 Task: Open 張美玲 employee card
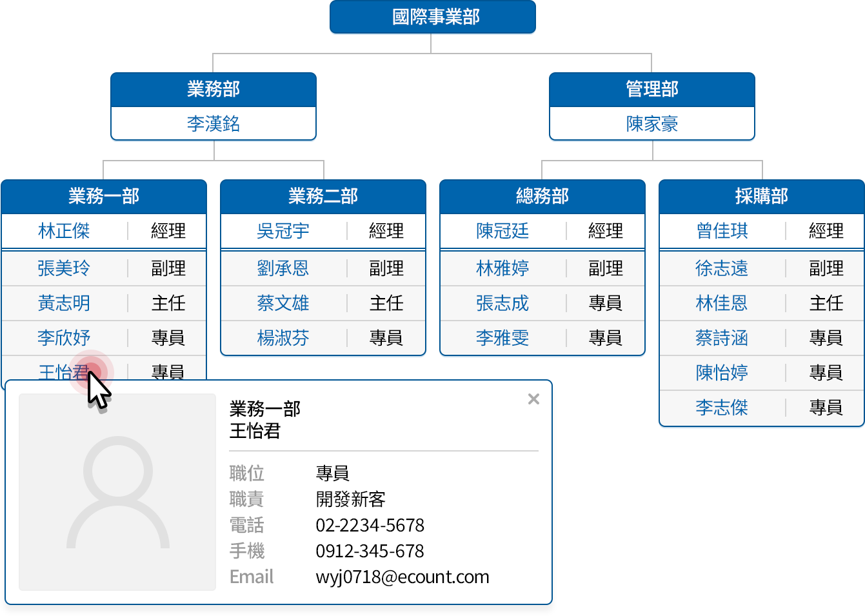(x=64, y=268)
